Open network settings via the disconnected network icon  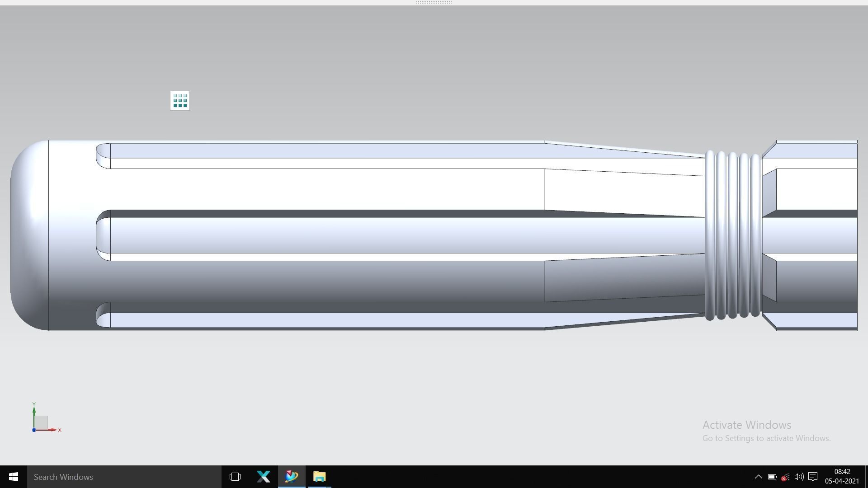coord(785,477)
